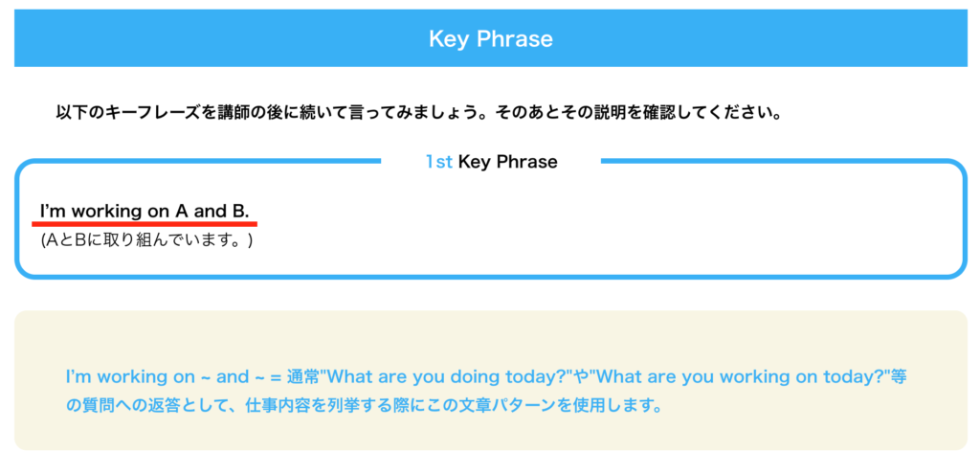Click the red underline beneath the key phrase
The image size is (980, 474).
tap(145, 223)
